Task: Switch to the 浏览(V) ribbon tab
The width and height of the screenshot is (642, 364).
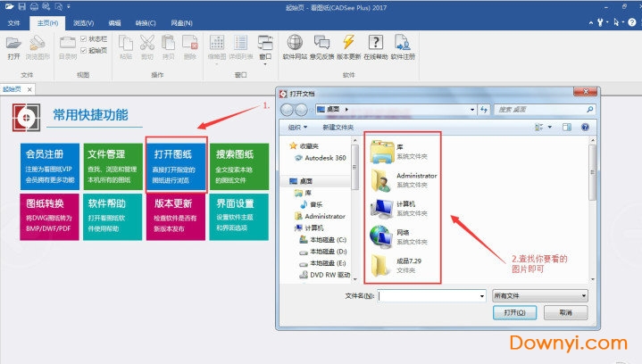Action: 84,23
